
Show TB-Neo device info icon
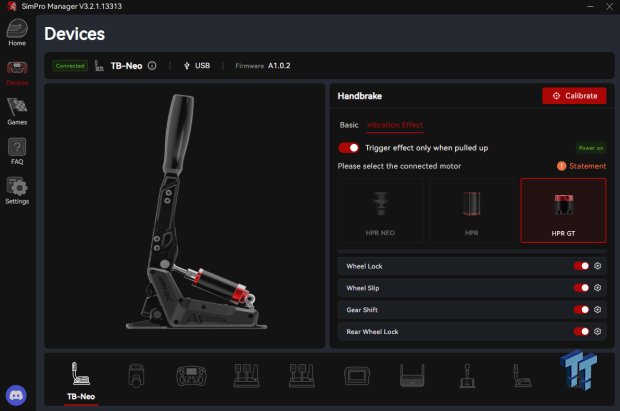click(x=152, y=66)
